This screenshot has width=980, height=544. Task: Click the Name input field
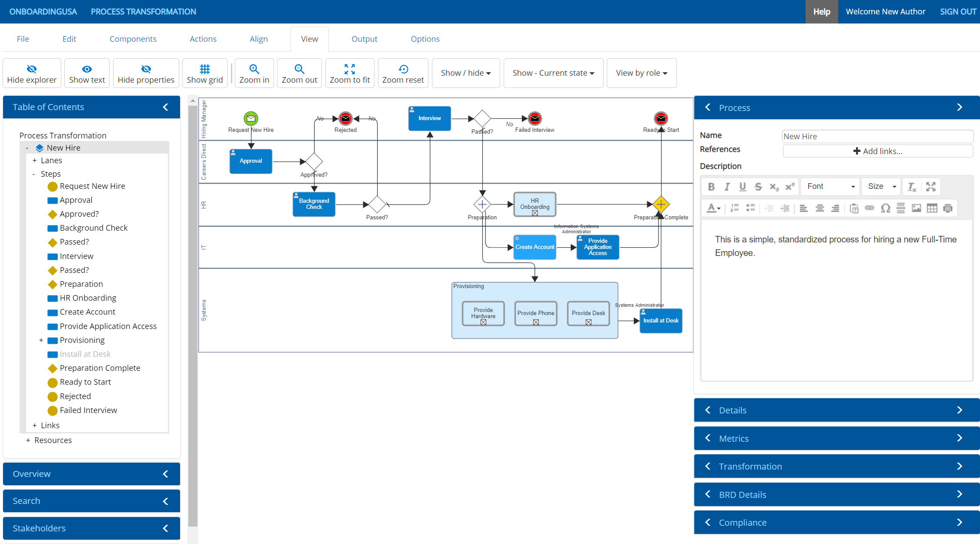pyautogui.click(x=877, y=136)
